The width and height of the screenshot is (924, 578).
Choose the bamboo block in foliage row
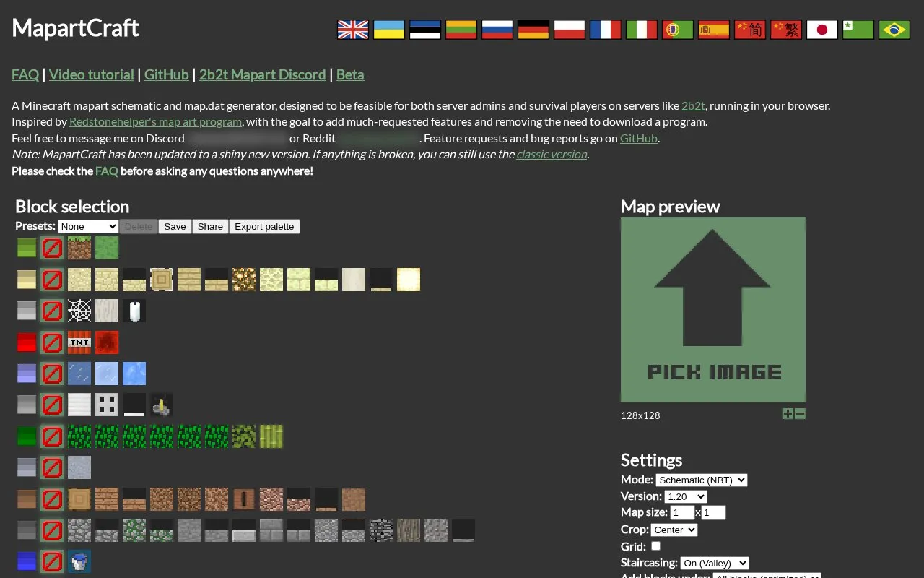tap(271, 436)
